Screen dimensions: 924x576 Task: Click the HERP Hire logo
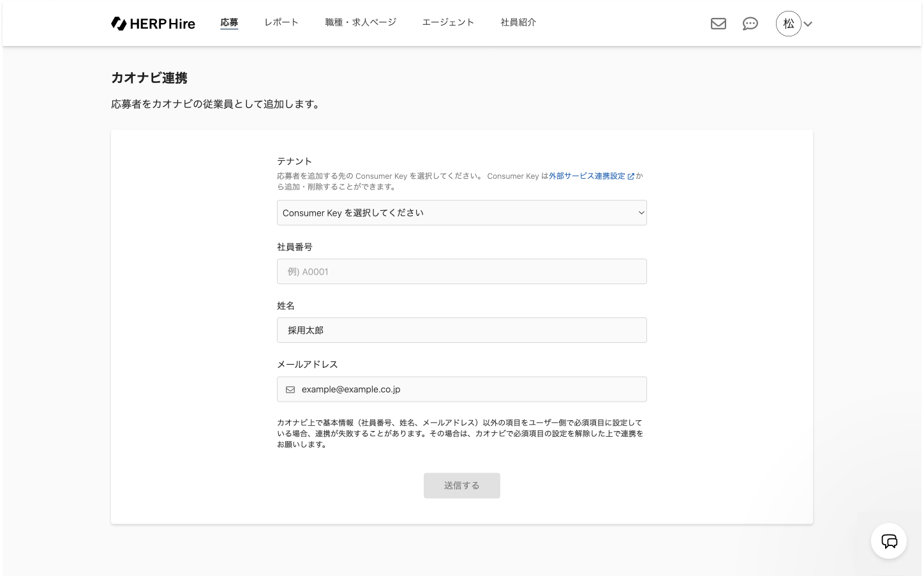pos(153,24)
